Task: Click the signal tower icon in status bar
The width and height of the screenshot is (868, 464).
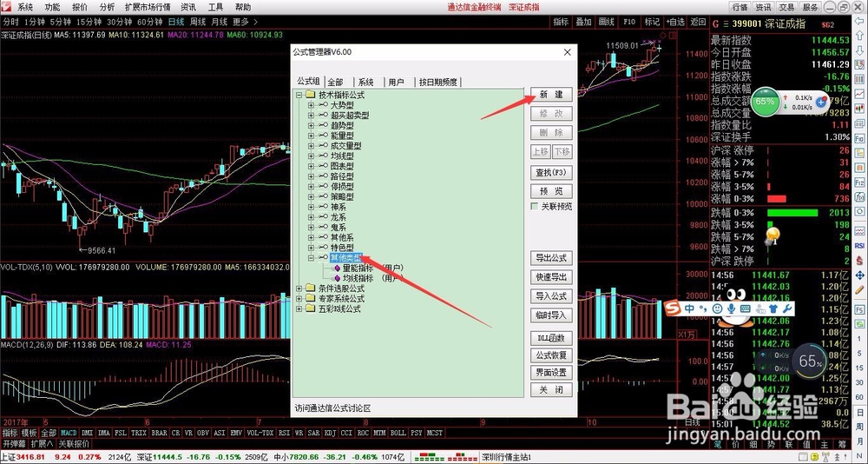Action: coord(825,457)
